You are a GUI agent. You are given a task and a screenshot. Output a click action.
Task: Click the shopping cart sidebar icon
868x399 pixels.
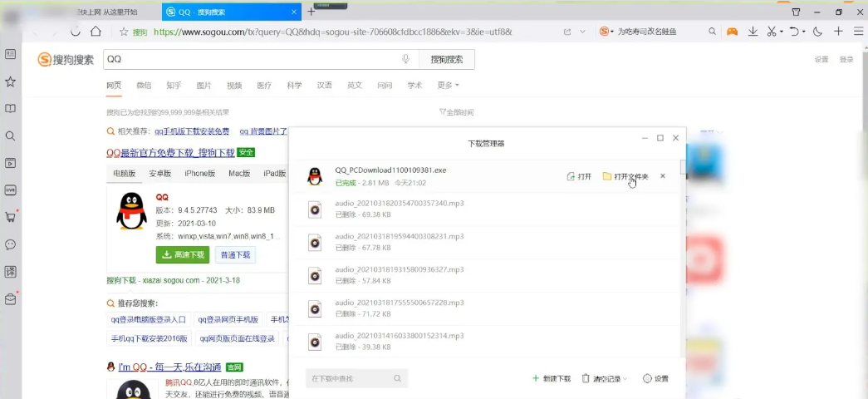pos(10,217)
